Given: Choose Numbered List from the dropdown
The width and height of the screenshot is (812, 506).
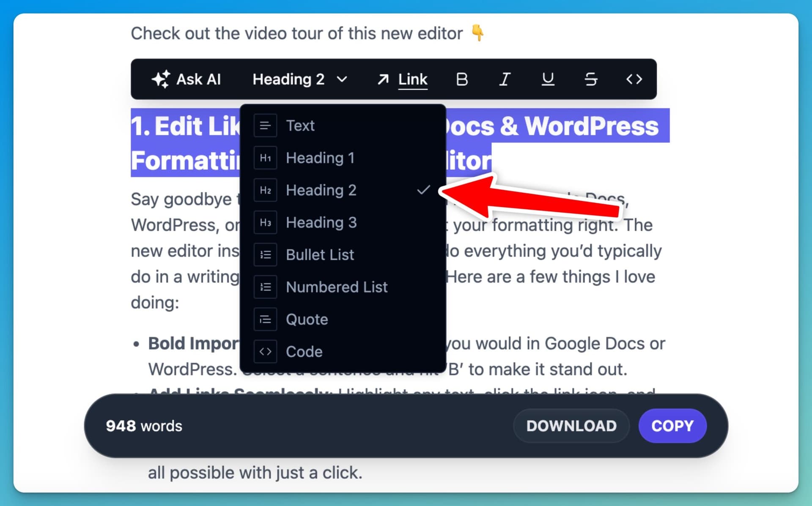Looking at the screenshot, I should coord(337,287).
